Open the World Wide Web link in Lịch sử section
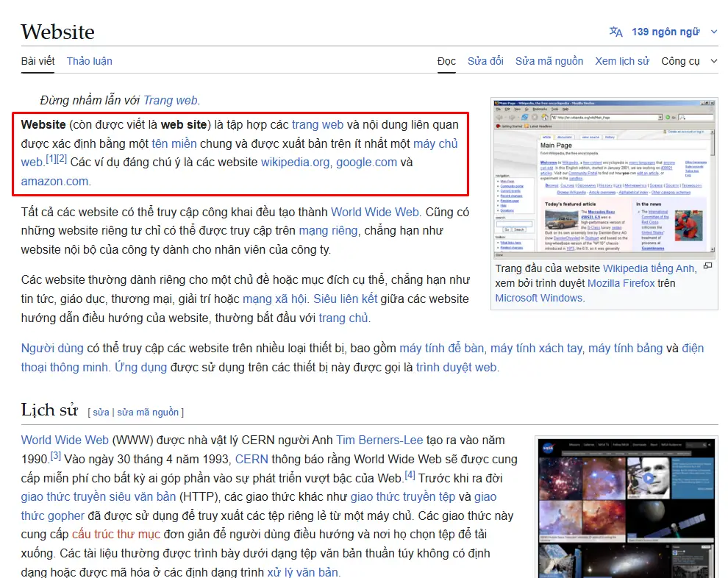Screen dimensions: 728x578 pos(65,440)
